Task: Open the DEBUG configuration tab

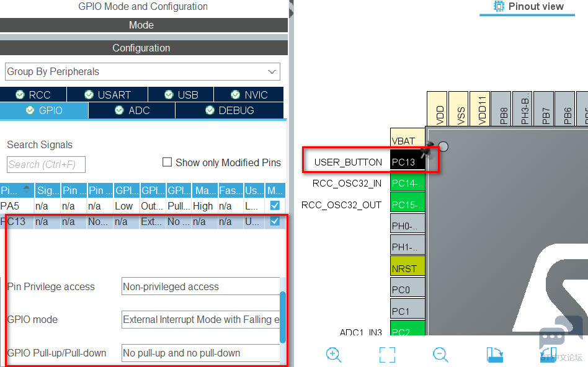Action: click(229, 110)
